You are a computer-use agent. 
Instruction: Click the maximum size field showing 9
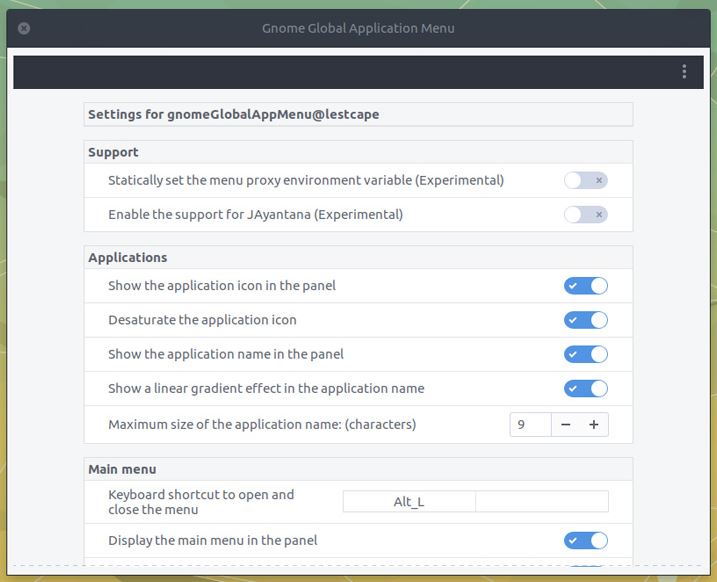pyautogui.click(x=530, y=425)
